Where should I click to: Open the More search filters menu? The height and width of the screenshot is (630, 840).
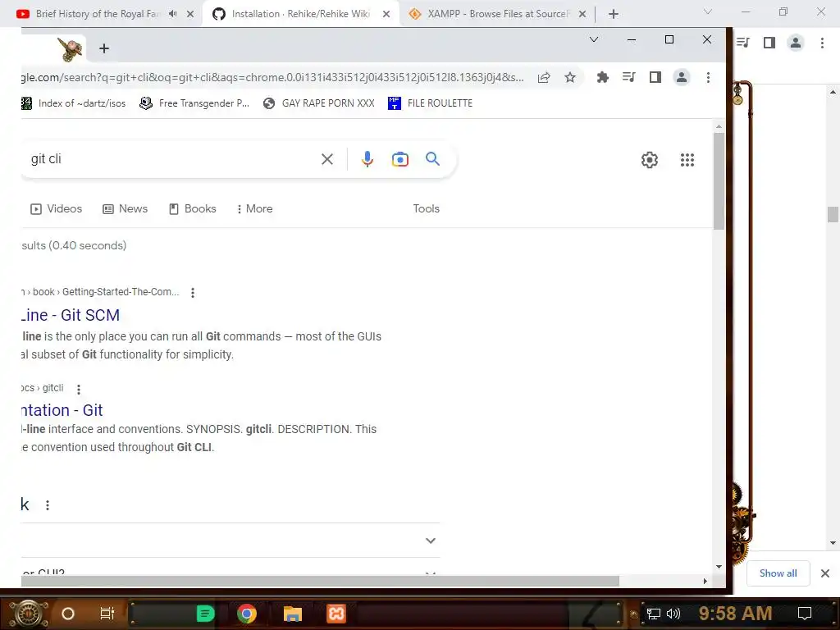(x=254, y=208)
